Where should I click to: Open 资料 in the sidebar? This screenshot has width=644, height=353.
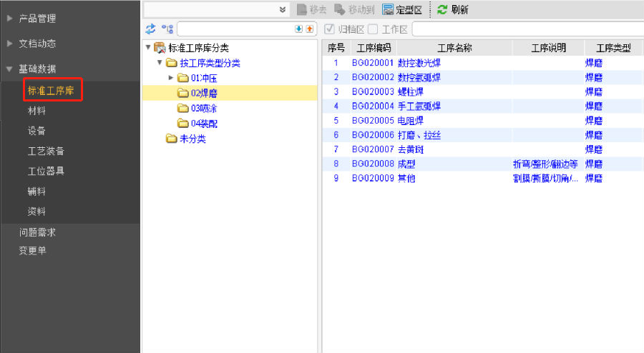[36, 211]
